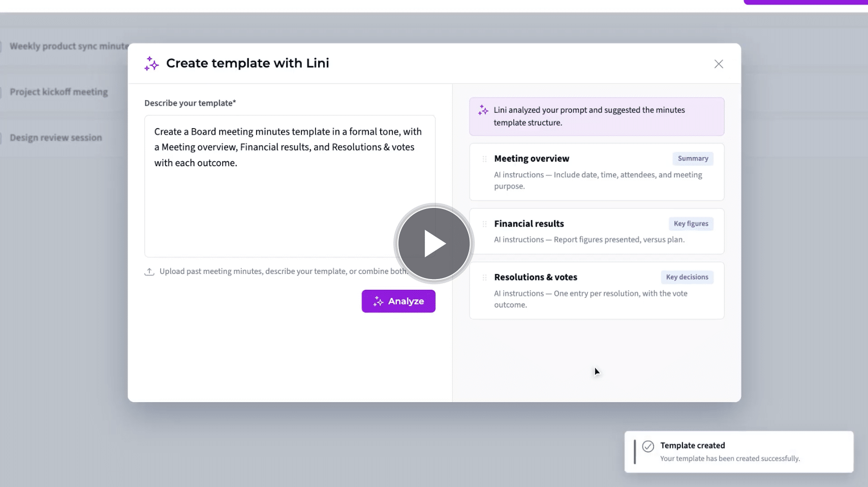Click the Resolutions & votes AI instructions text
This screenshot has height=487, width=868.
click(591, 299)
